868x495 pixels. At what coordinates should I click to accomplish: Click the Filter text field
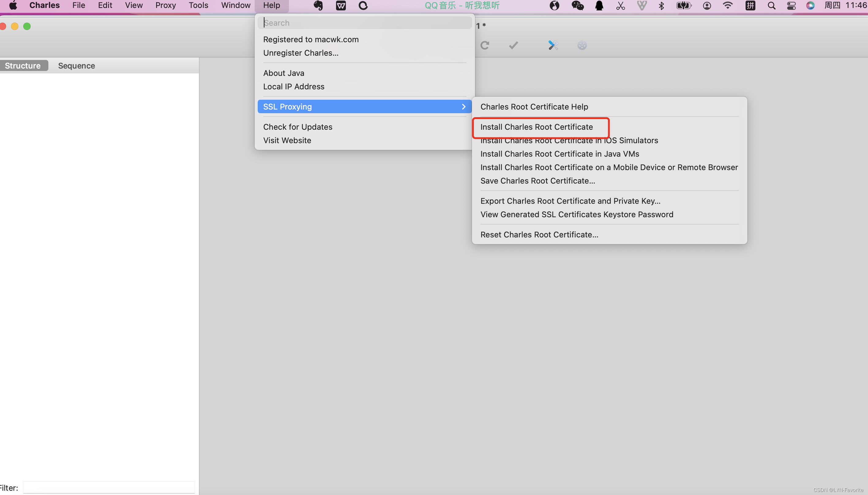[109, 488]
